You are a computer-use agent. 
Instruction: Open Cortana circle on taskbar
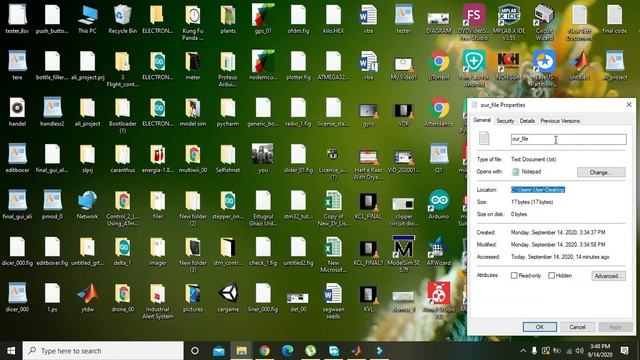point(195,351)
